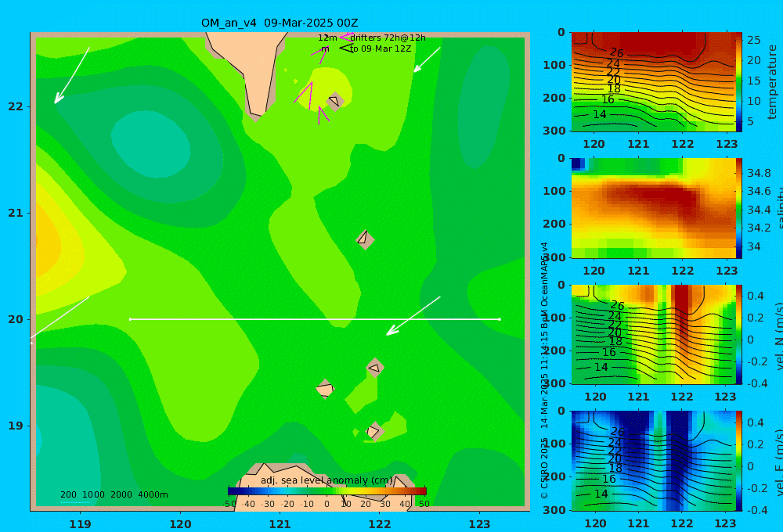Click tick value 5 on the temperature colorbar
The image size is (783, 532).
[x=750, y=122]
